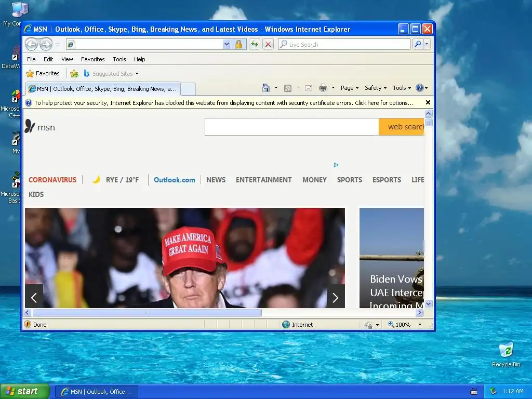
Task: Open the ENTERTAINMENT section link
Action: (x=263, y=180)
